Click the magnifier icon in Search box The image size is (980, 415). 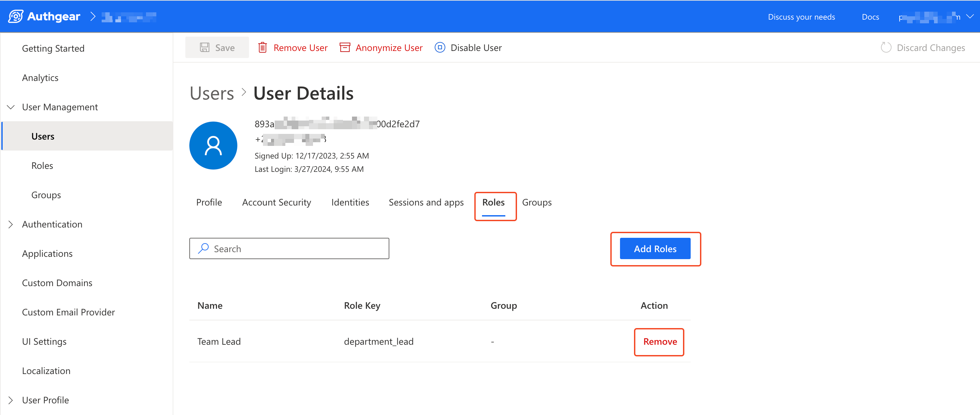pyautogui.click(x=204, y=248)
